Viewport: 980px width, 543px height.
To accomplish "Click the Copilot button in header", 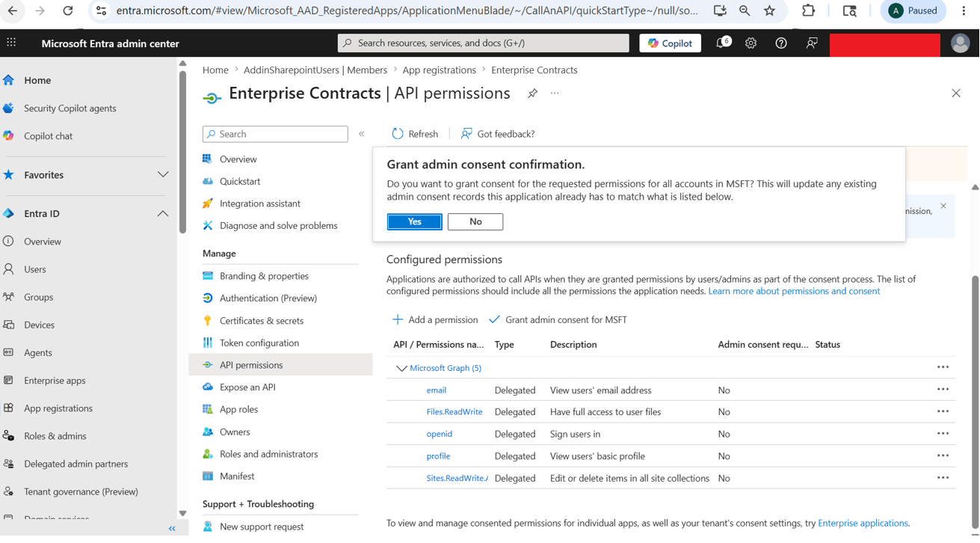I will [x=670, y=43].
